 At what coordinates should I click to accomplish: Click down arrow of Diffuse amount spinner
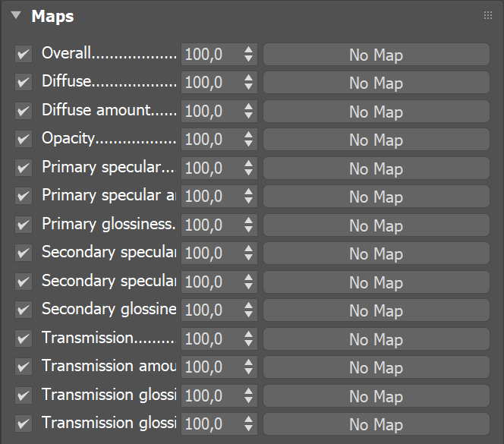(x=248, y=115)
